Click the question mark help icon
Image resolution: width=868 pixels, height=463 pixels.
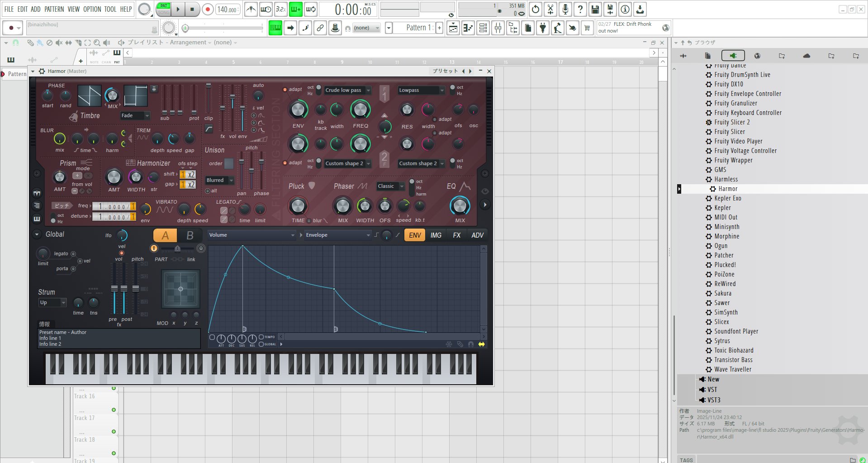[x=580, y=9]
